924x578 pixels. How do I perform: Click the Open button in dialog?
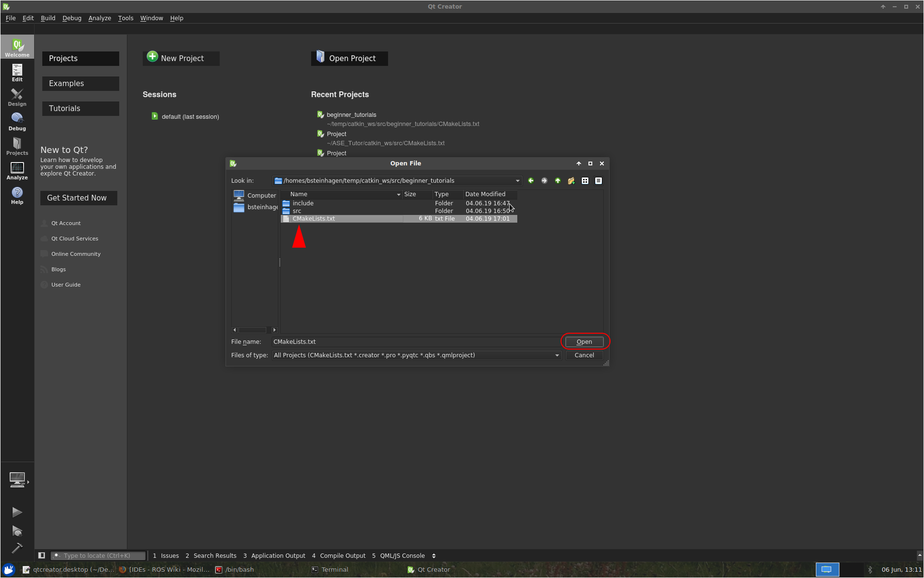(584, 342)
